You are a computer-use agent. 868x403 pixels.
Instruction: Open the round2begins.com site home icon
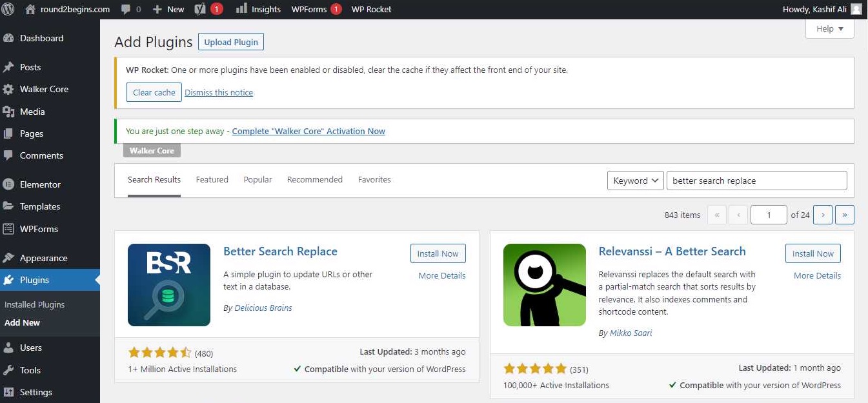tap(30, 9)
